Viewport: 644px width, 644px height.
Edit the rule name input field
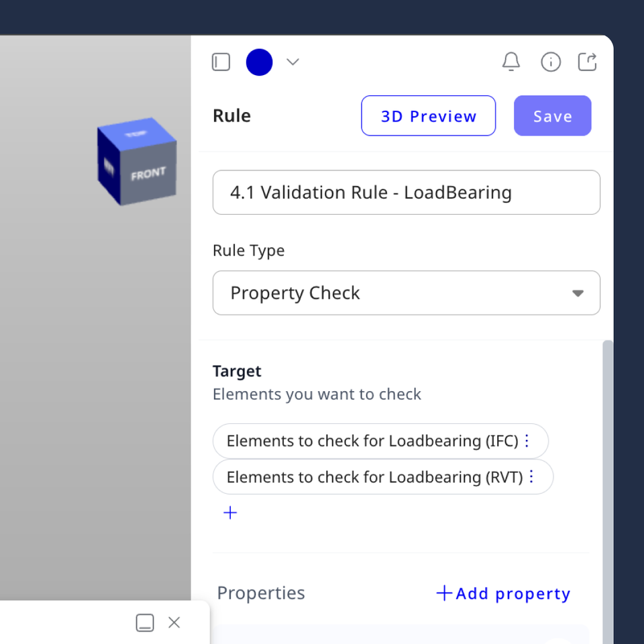(x=406, y=193)
